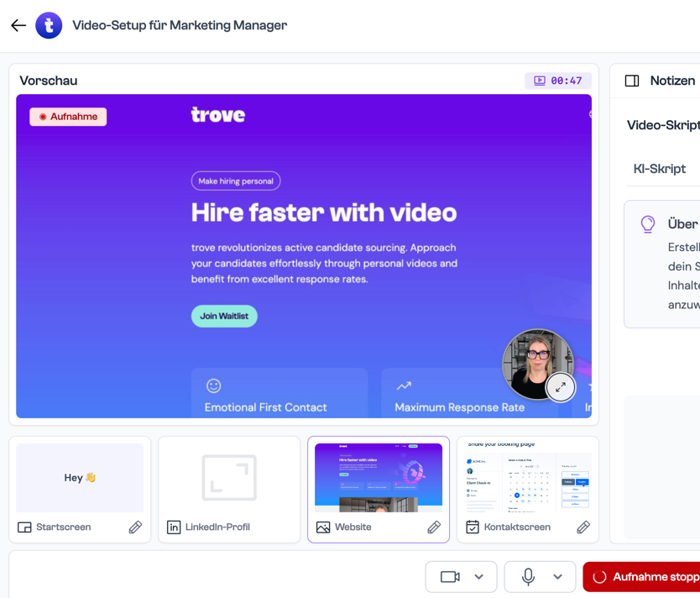This screenshot has height=598, width=700.
Task: Click the Website slide label
Action: point(353,527)
